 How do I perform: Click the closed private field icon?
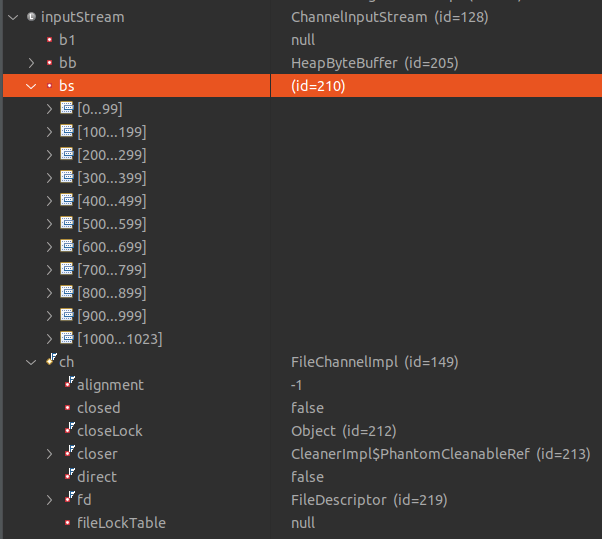68,408
